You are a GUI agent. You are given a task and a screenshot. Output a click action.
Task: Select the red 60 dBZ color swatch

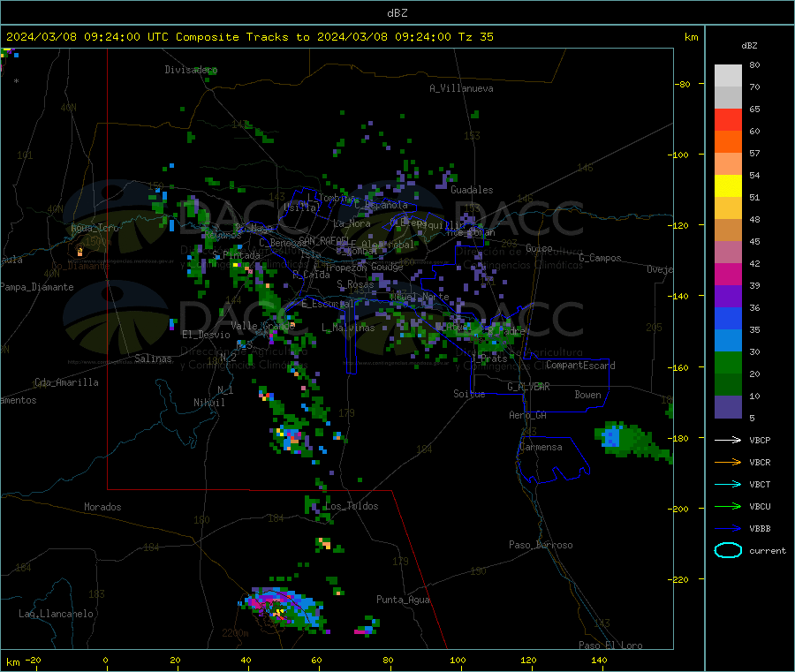tap(728, 119)
